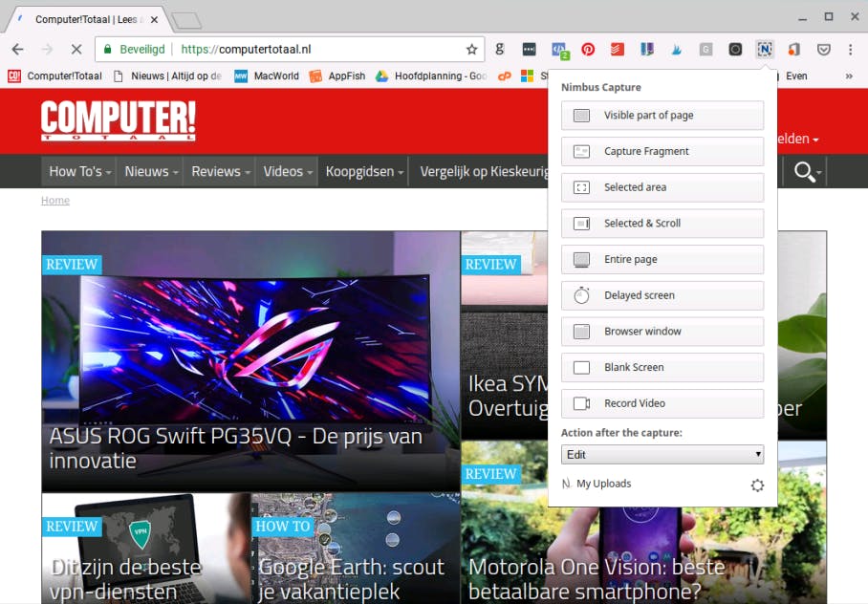
Task: Open the Computer!Totaal bookmark
Action: [54, 75]
